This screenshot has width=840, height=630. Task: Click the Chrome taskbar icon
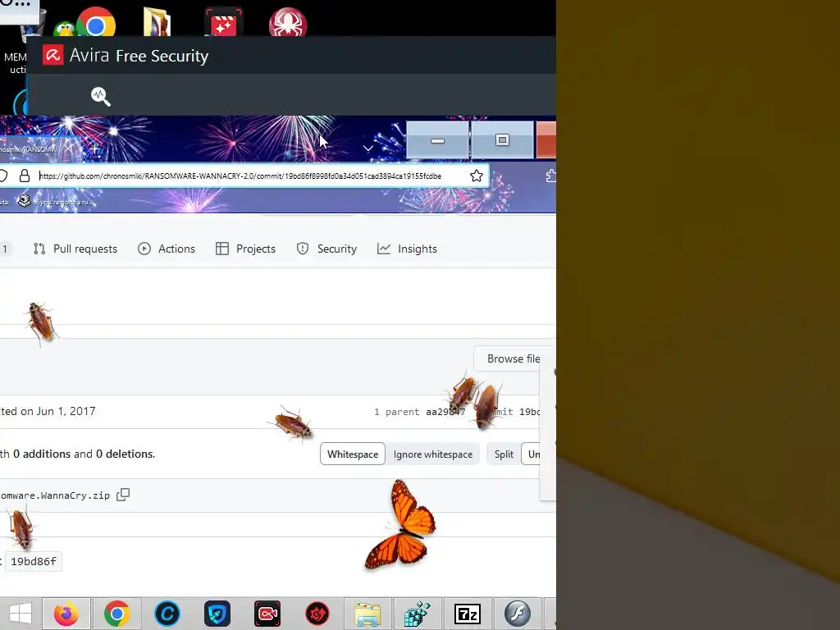pos(116,614)
